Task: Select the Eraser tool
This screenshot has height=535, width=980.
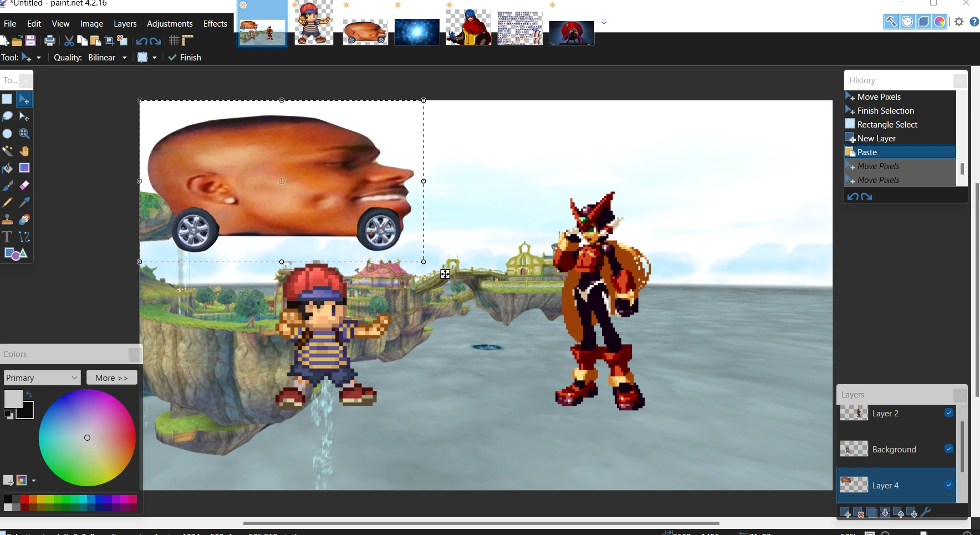Action: (24, 185)
